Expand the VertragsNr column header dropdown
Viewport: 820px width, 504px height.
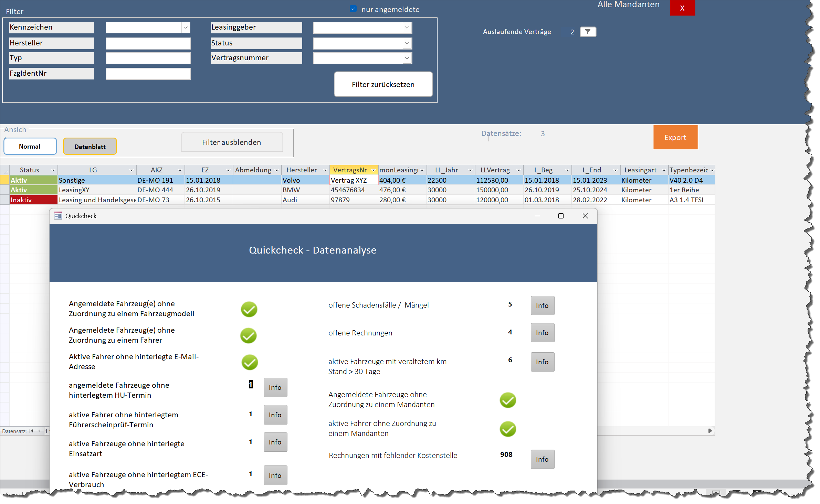pyautogui.click(x=374, y=170)
